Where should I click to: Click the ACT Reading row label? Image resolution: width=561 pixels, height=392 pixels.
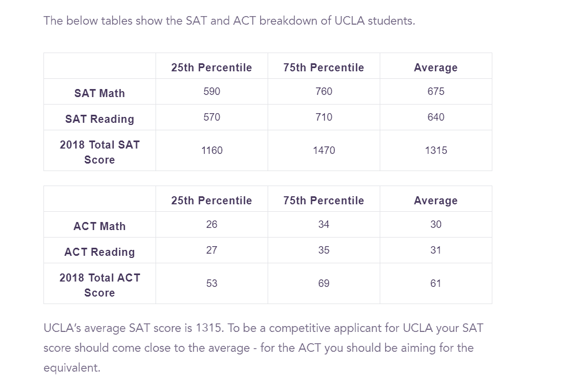[x=99, y=252]
